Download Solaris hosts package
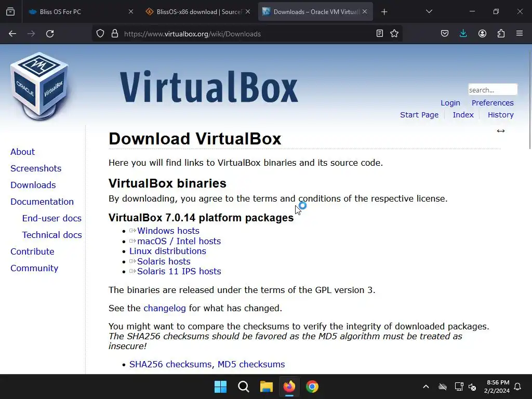Image resolution: width=532 pixels, height=399 pixels. pyautogui.click(x=164, y=262)
